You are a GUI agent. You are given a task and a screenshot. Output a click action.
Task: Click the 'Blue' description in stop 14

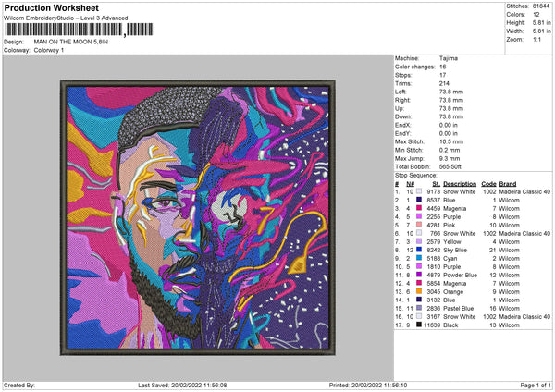coord(450,300)
